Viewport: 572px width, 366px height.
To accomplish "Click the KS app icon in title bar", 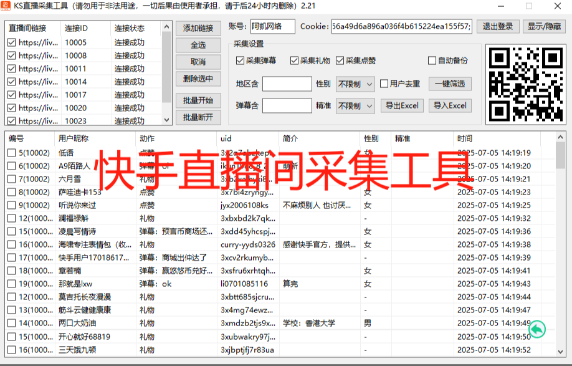I will 6,5.
